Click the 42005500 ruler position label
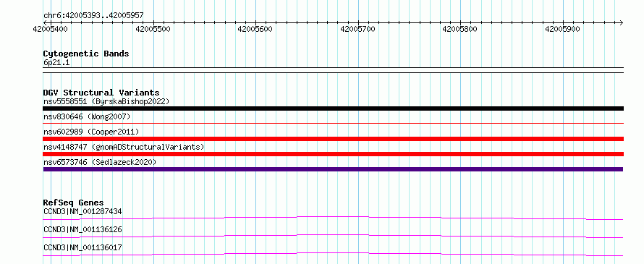This screenshot has width=644, height=264. click(153, 29)
